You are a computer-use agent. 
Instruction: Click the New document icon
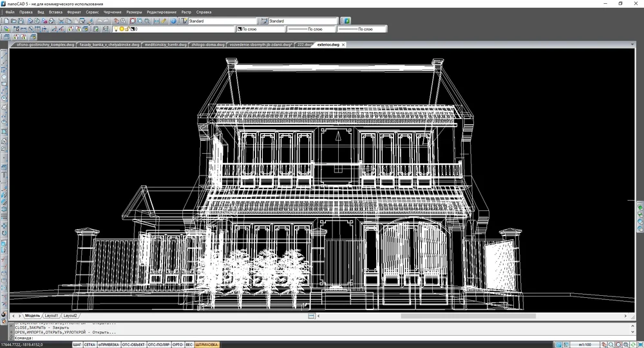[6, 21]
